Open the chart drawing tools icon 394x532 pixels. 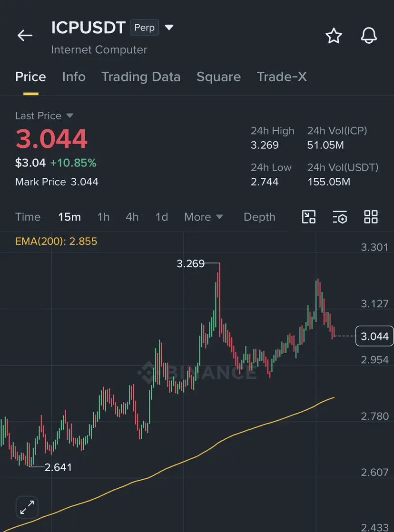click(x=309, y=217)
